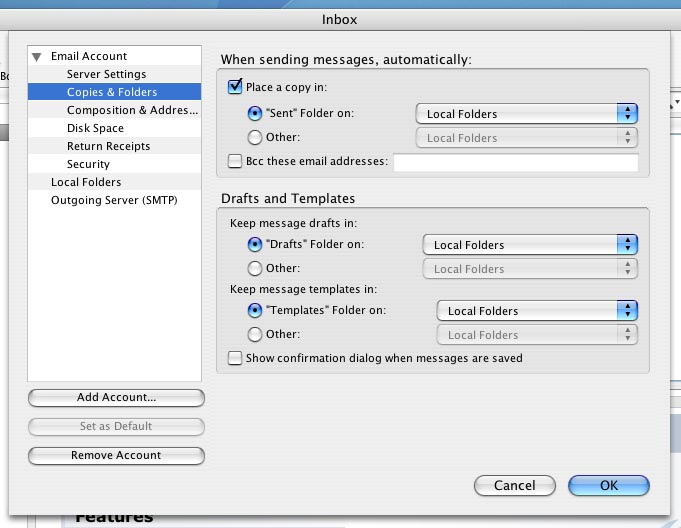
Task: Open the Other dropdown for message drafts
Action: [x=530, y=269]
